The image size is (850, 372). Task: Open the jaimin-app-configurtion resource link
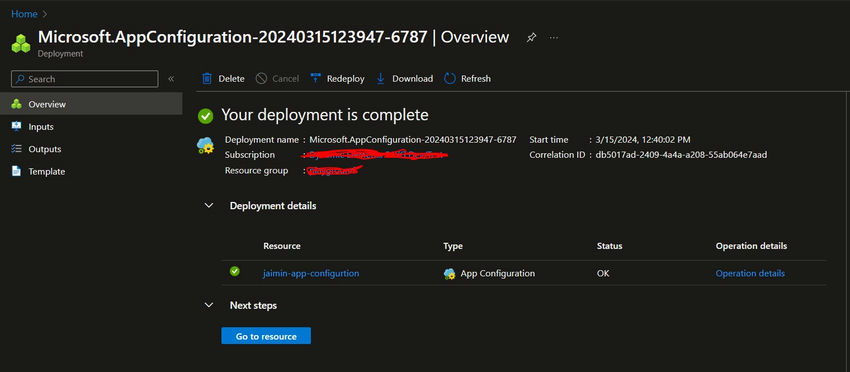click(x=311, y=273)
